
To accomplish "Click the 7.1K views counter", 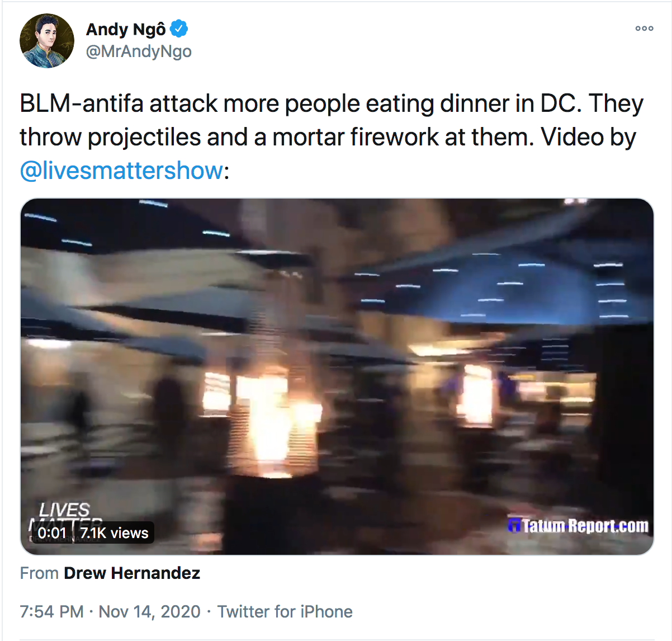I will point(115,533).
